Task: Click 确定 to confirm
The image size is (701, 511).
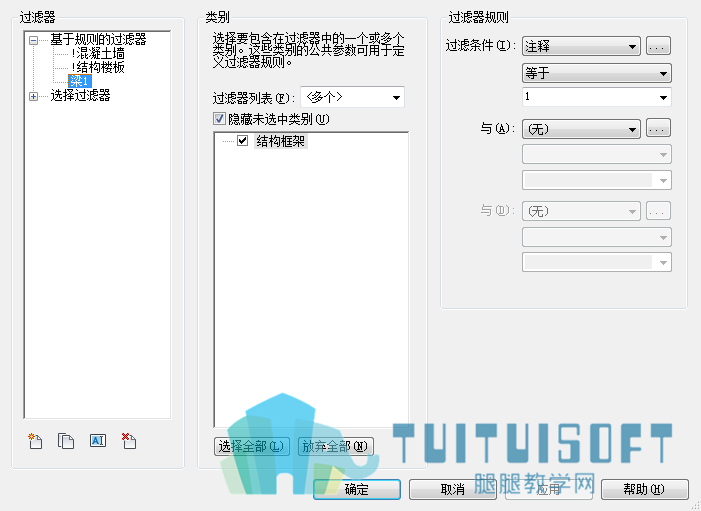Action: click(357, 490)
